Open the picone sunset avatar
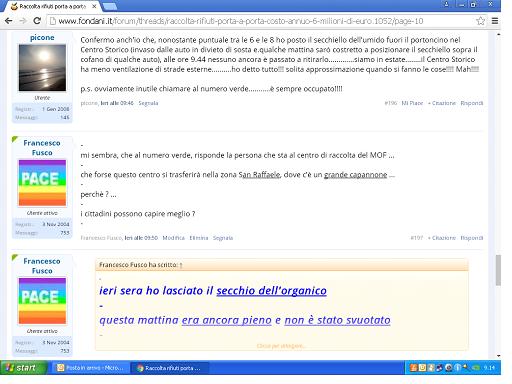This screenshot has width=512, height=384. click(42, 68)
